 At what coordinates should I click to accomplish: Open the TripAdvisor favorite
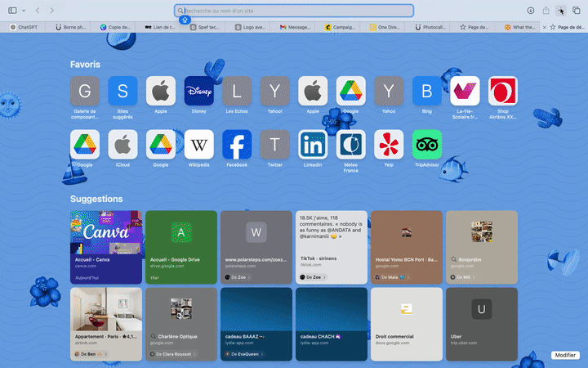(x=427, y=145)
